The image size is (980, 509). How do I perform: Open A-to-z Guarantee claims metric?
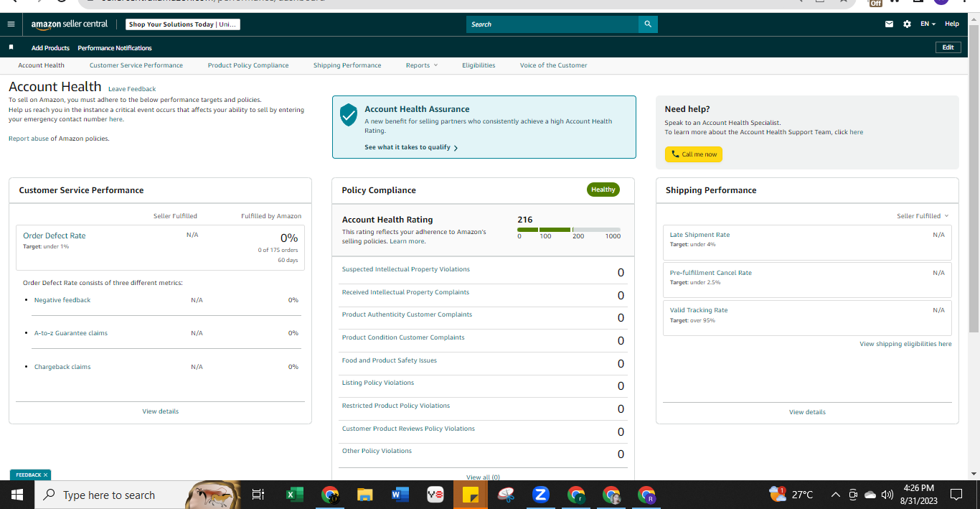(x=71, y=333)
